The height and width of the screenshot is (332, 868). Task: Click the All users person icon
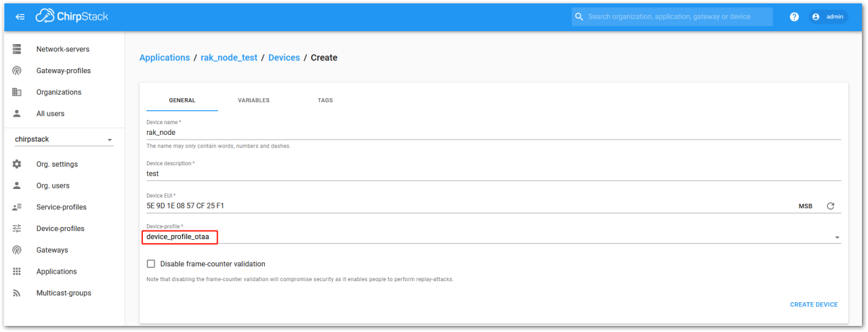pyautogui.click(x=17, y=114)
